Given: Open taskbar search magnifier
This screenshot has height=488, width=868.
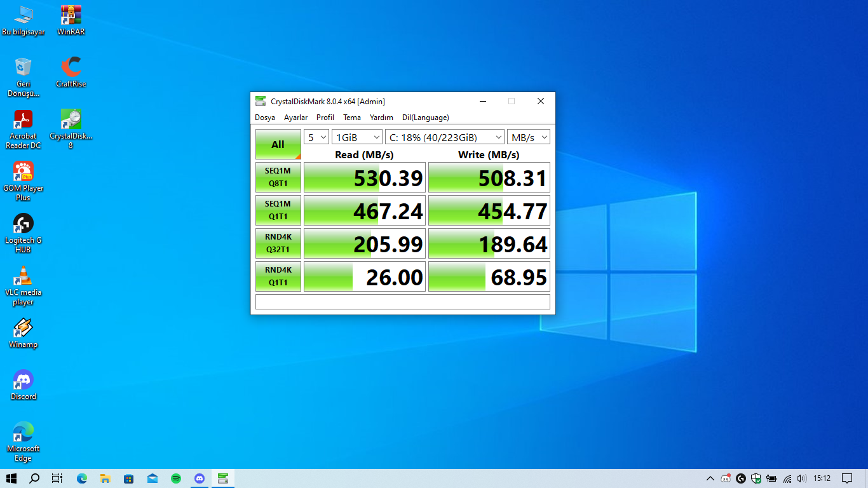Looking at the screenshot, I should click(34, 478).
